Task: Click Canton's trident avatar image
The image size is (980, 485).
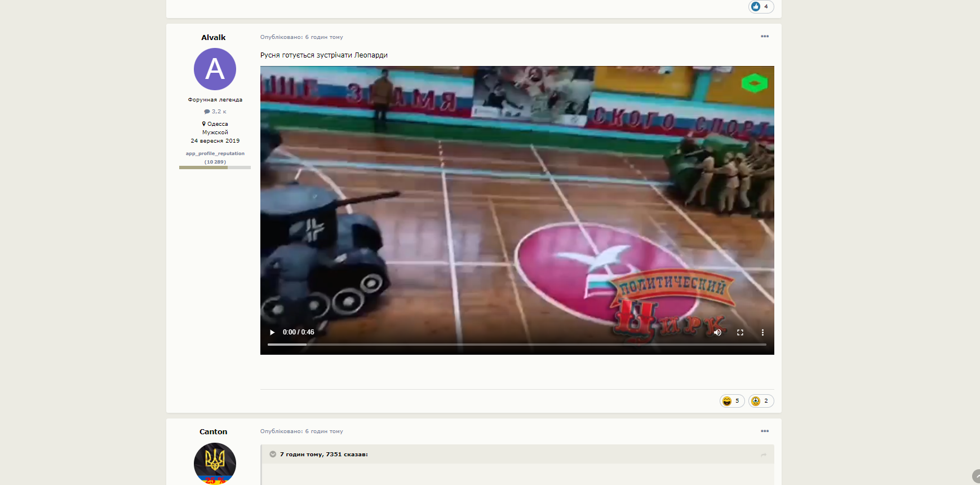Action: pos(215,464)
